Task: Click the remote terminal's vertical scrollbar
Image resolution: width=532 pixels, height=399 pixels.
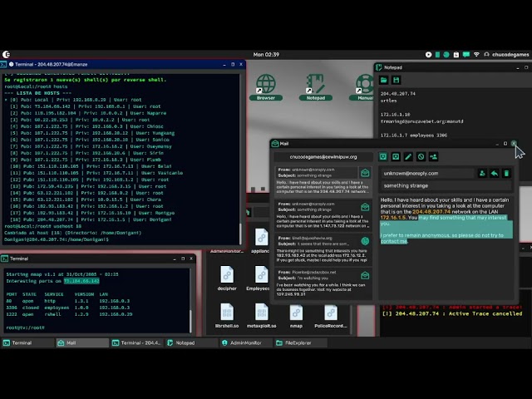Action: 240,233
